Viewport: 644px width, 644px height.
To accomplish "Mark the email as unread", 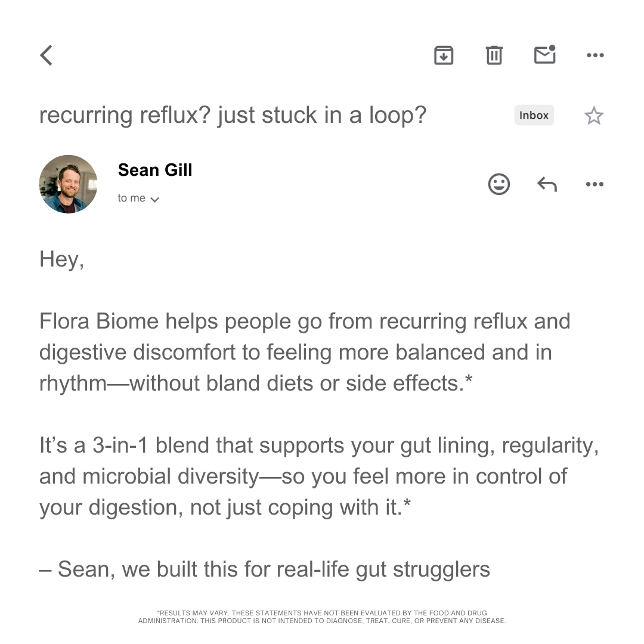I will (545, 54).
